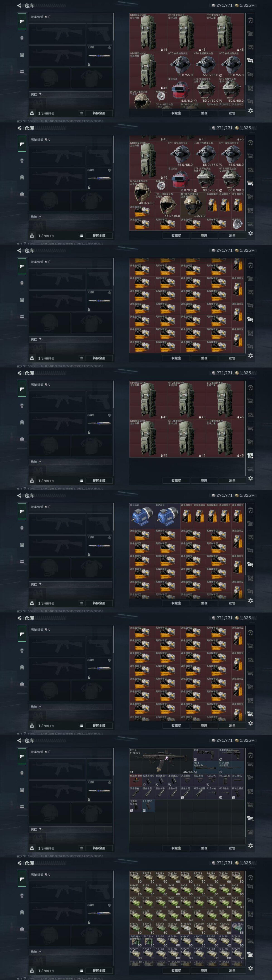Click 整理 below the ammo grid
The width and height of the screenshot is (272, 980).
(x=204, y=970)
